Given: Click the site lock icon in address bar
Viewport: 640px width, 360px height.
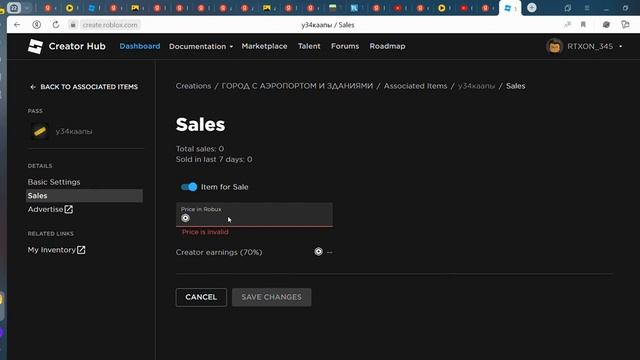Looking at the screenshot, I should (73, 25).
